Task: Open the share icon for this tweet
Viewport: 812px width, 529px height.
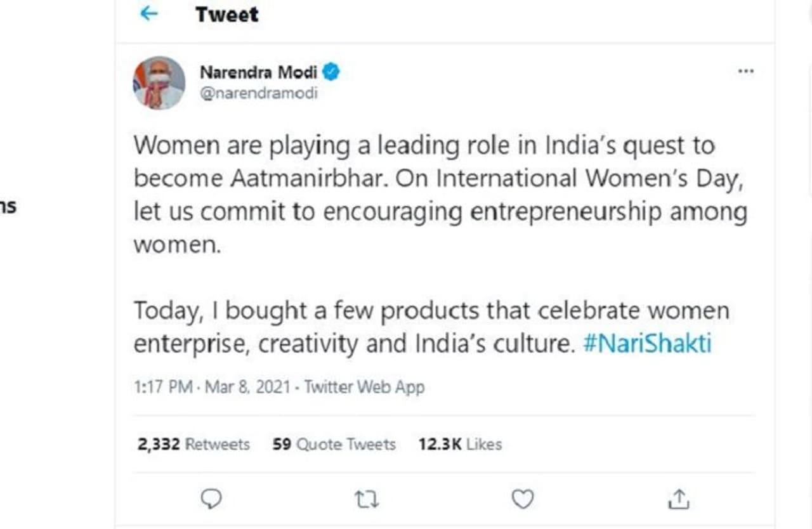Action: (679, 499)
